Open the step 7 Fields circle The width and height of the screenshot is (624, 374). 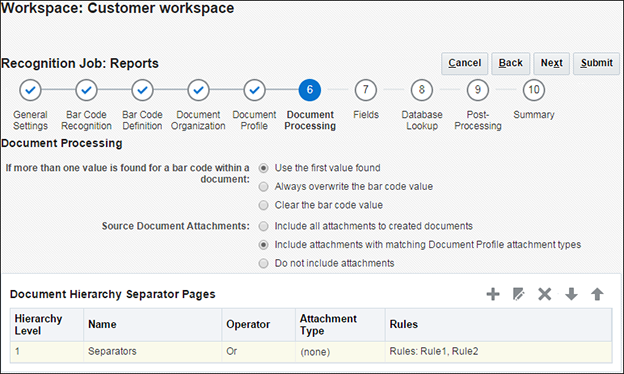click(366, 90)
